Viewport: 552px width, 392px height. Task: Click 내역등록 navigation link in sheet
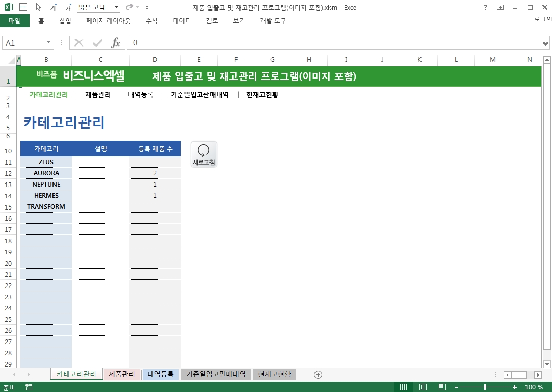(141, 95)
